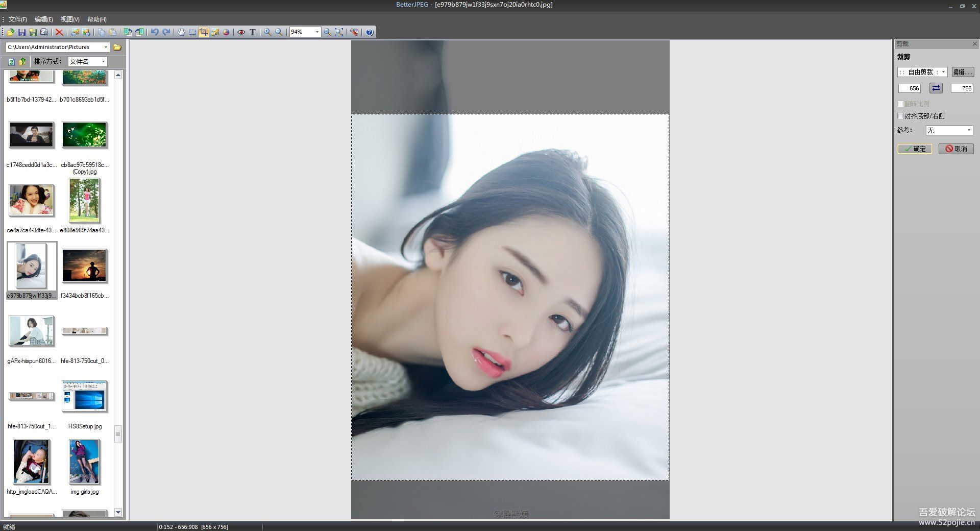Check the 翻转比例 option
Image resolution: width=980 pixels, height=531 pixels.
[901, 104]
